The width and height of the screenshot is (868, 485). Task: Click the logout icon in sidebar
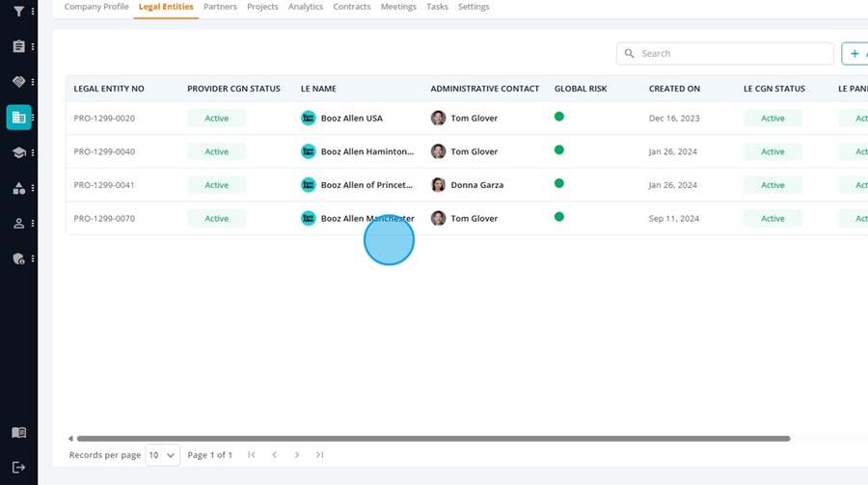(18, 468)
